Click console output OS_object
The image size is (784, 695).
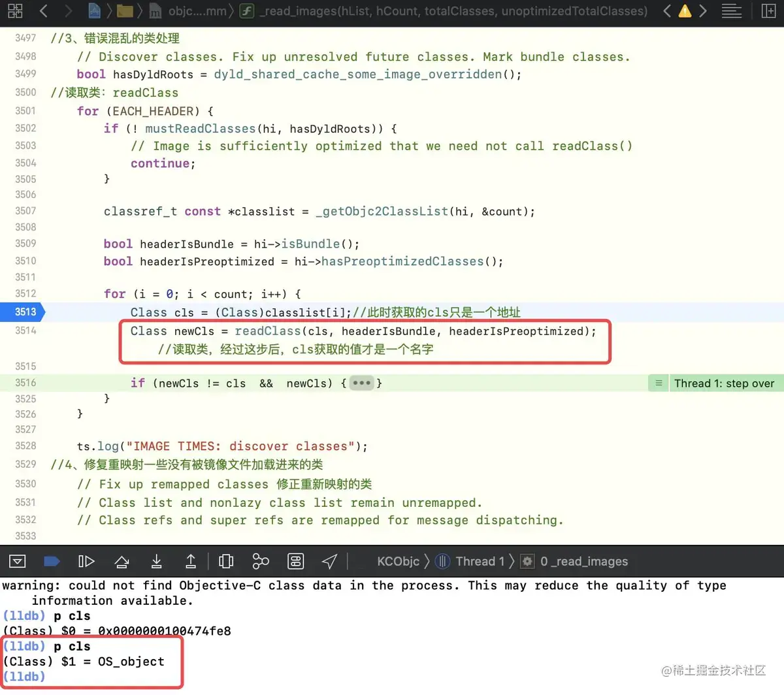click(131, 662)
